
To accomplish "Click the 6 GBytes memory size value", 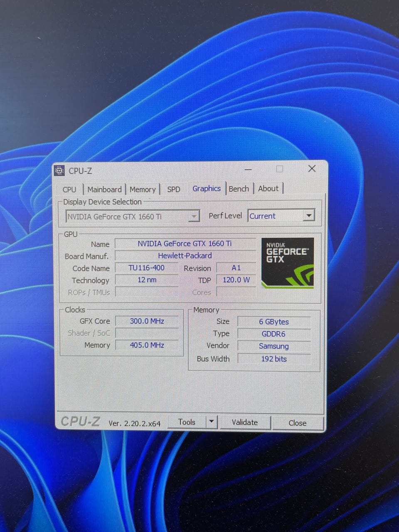I will tap(274, 322).
